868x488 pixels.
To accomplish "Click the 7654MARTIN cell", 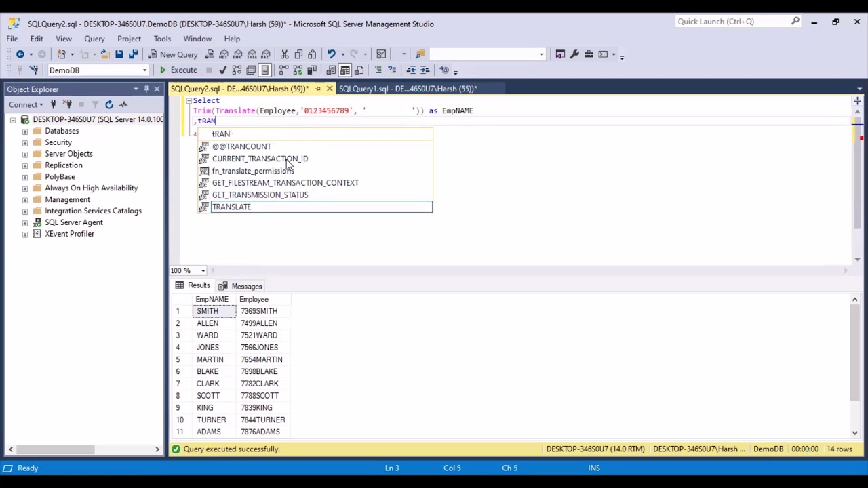I will coord(264,359).
